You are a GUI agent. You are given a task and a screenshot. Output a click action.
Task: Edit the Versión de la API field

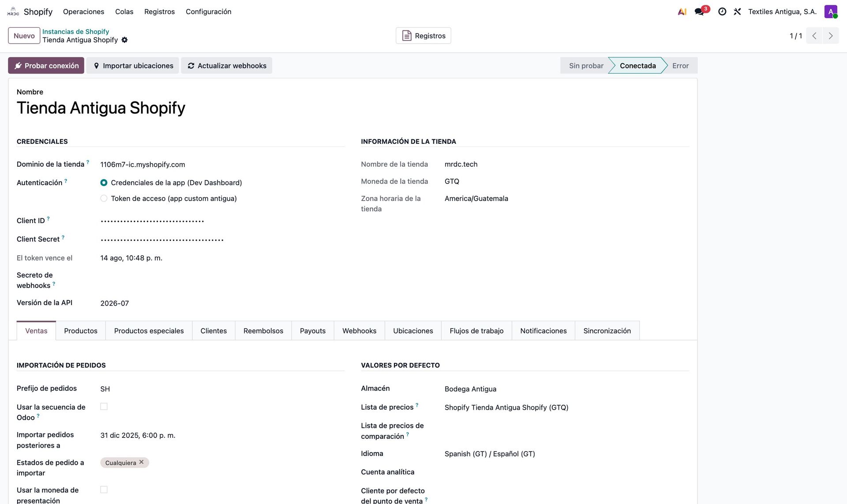pyautogui.click(x=222, y=303)
